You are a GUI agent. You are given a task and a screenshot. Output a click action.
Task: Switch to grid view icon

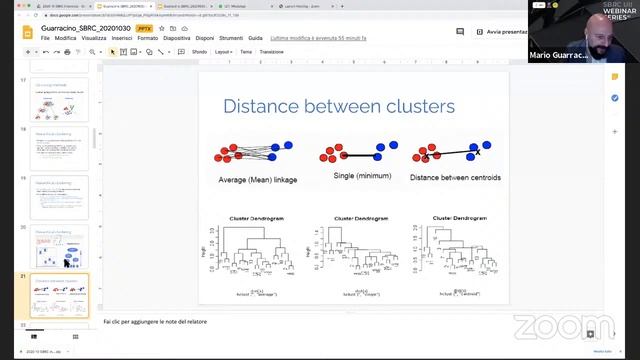tap(76, 337)
